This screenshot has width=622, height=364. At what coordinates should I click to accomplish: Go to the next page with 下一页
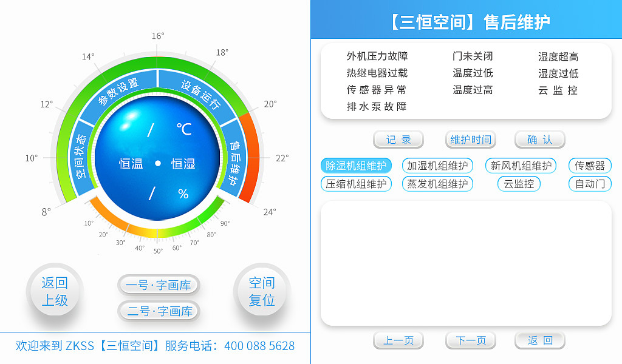pyautogui.click(x=470, y=340)
